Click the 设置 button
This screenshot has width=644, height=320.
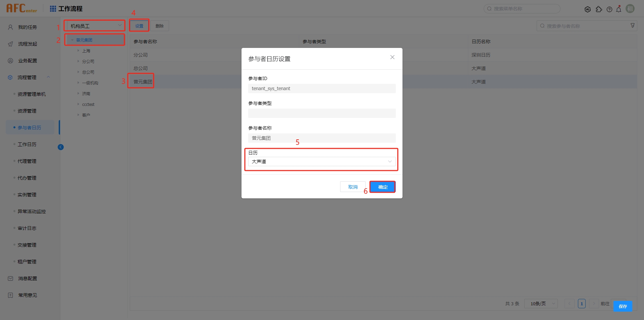(x=139, y=26)
